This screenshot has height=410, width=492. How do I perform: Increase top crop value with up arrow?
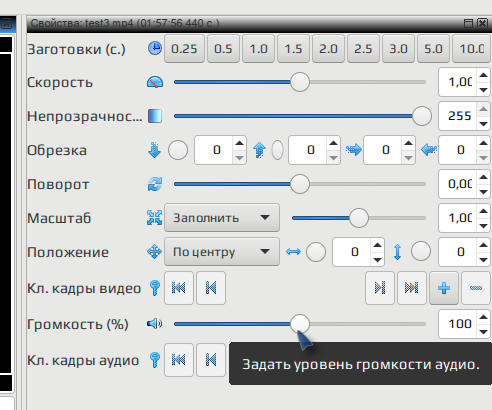239,143
